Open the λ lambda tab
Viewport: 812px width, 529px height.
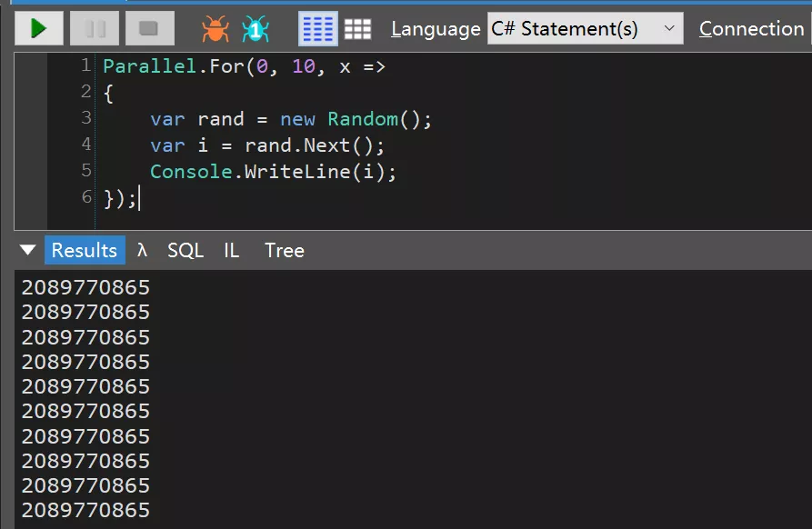(142, 251)
